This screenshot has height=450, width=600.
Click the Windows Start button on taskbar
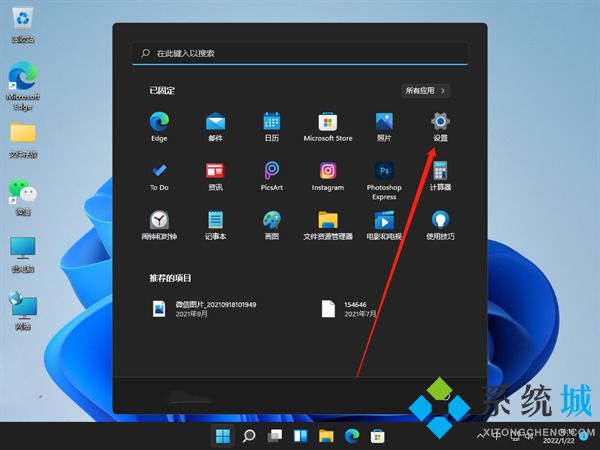(x=223, y=436)
